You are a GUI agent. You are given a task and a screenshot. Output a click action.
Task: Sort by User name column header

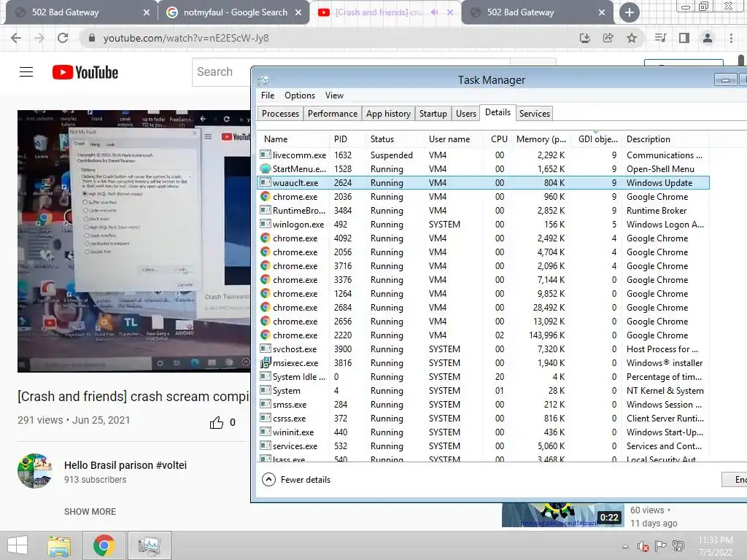[454, 139]
